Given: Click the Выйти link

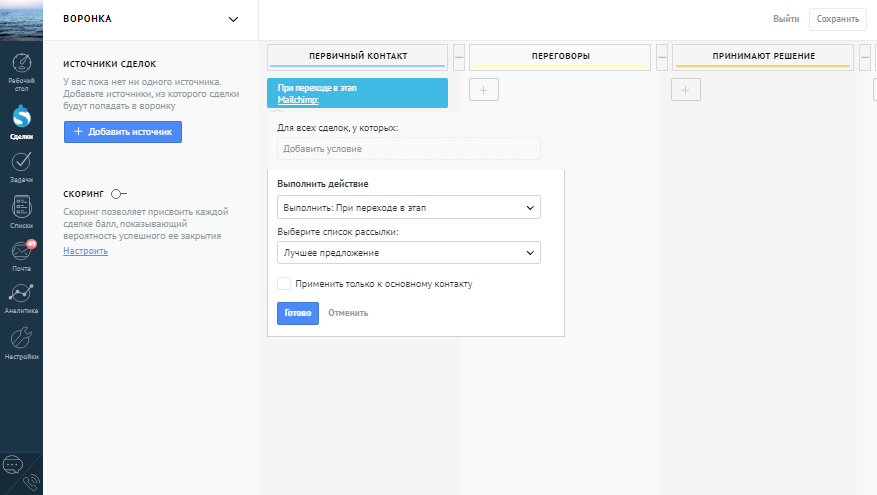Looking at the screenshot, I should coord(786,19).
